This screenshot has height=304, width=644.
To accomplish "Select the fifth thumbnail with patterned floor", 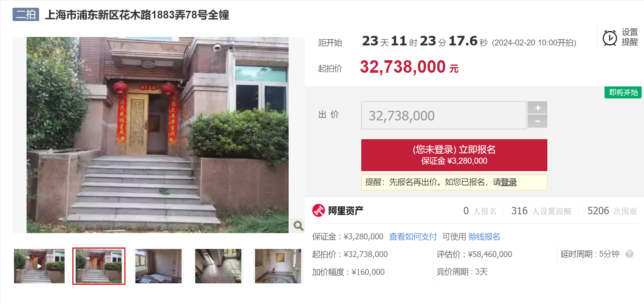I will tap(278, 266).
